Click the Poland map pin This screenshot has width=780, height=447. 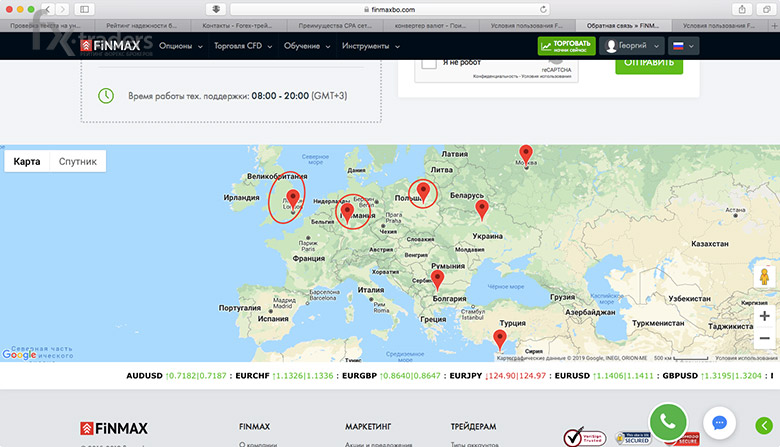click(423, 191)
